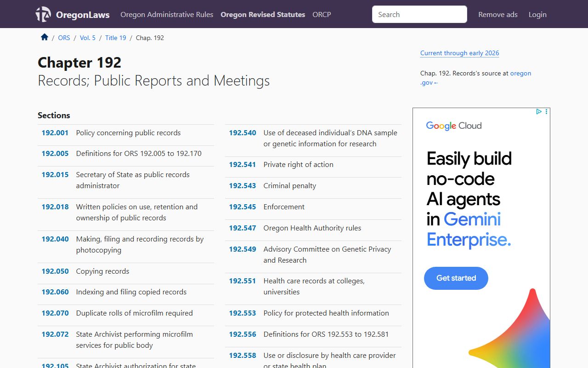Screen dimensions: 588x368
Task: View section 192.050 Copying records
Action: click(x=55, y=271)
